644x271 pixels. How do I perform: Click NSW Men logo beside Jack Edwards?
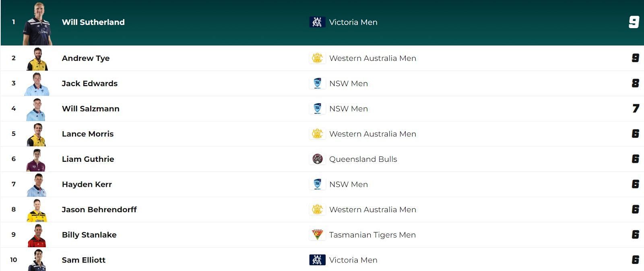point(317,83)
